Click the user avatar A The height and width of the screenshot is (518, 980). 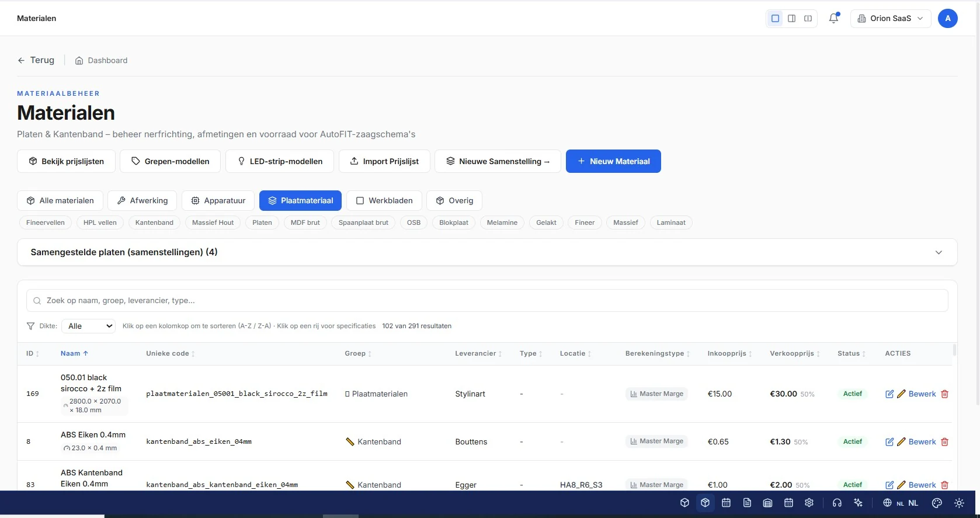point(947,18)
